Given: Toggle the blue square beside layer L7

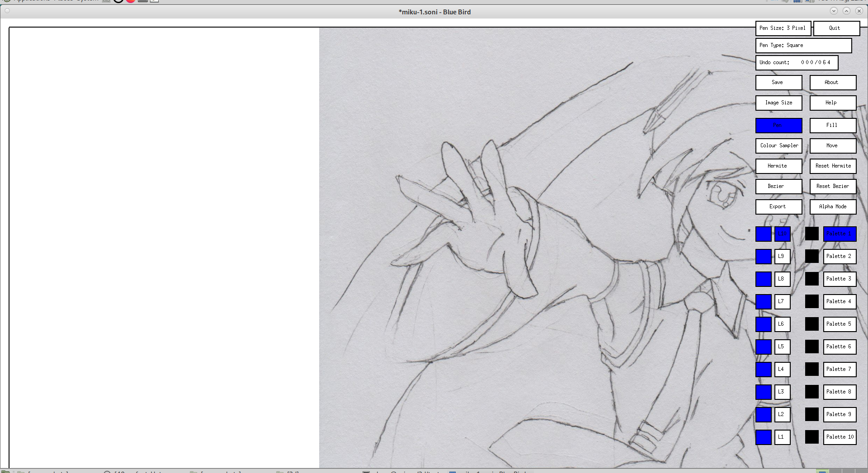Looking at the screenshot, I should point(764,302).
